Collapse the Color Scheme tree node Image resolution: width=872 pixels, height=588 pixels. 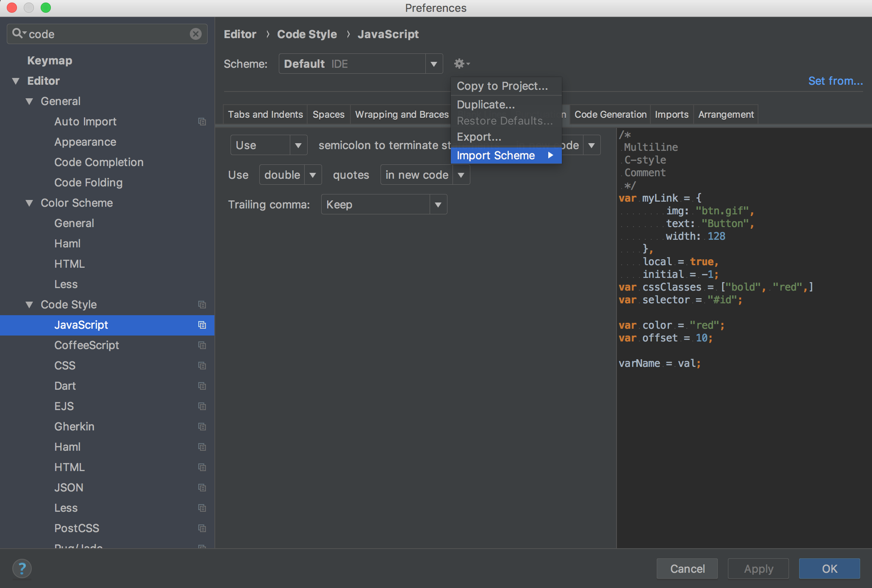pos(29,203)
